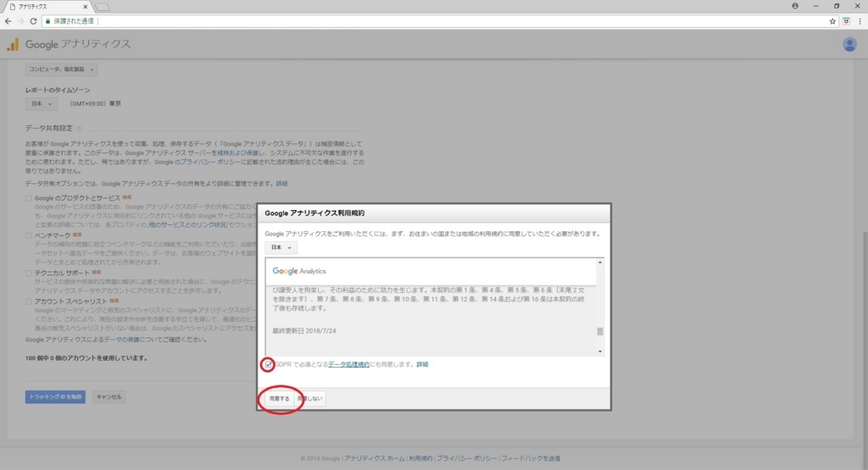The height and width of the screenshot is (470, 868).
Task: Click the アナリティクス ホーム footer link
Action: pos(374,458)
